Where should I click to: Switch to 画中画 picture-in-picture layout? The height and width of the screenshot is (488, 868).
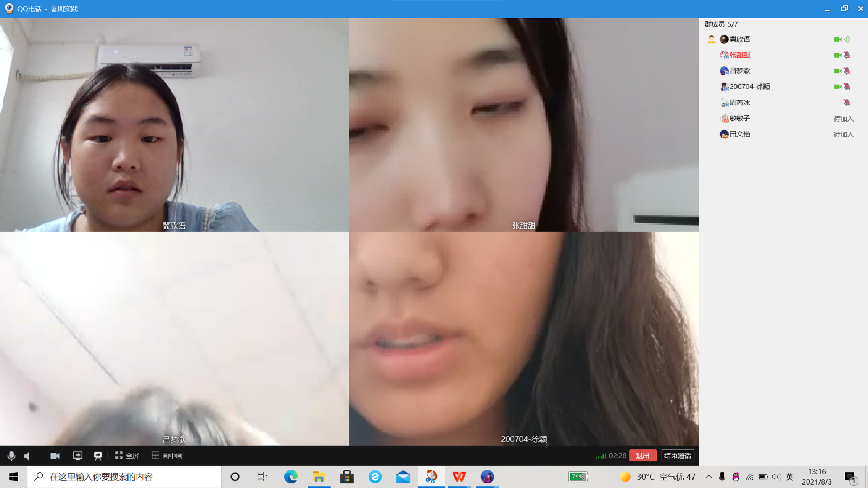coord(167,456)
